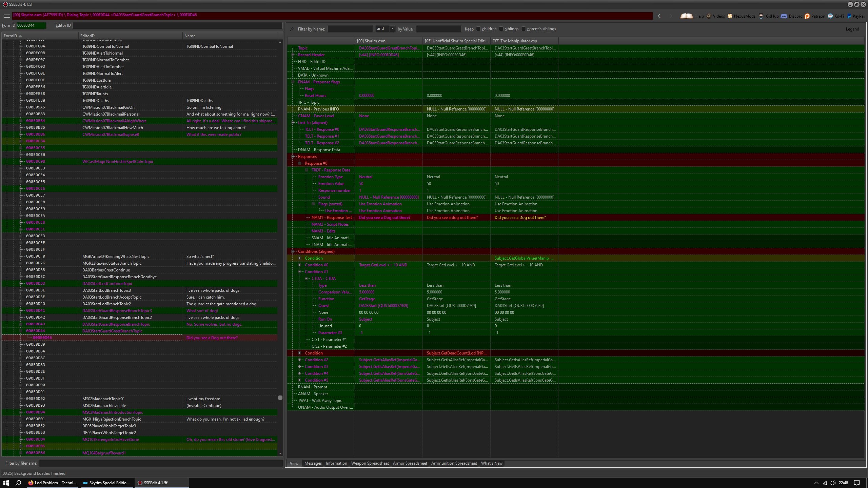Open the Help book icon
This screenshot has height=488, width=868.
pos(687,16)
